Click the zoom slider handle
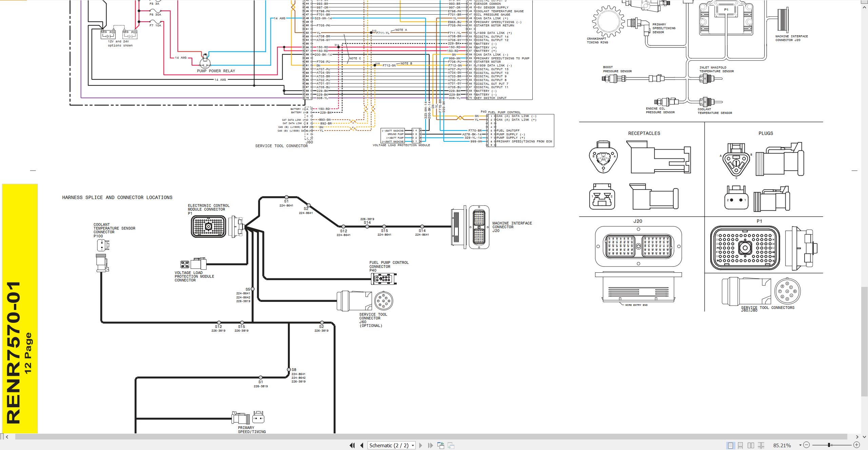 [x=829, y=445]
